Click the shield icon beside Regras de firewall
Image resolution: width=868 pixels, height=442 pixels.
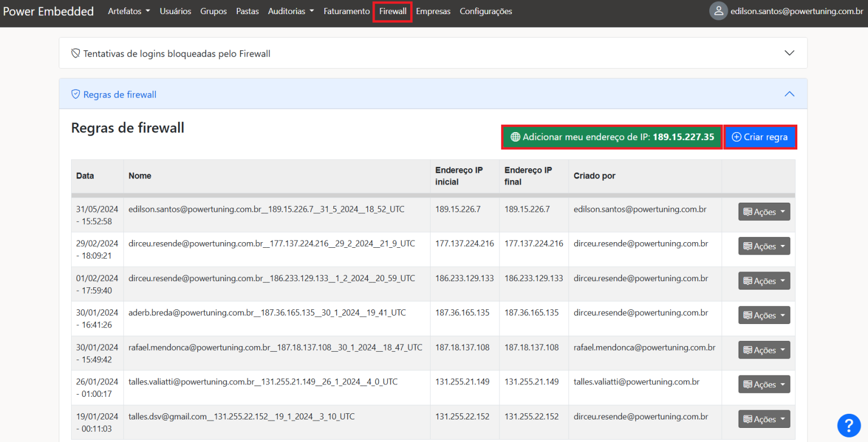[x=75, y=94]
